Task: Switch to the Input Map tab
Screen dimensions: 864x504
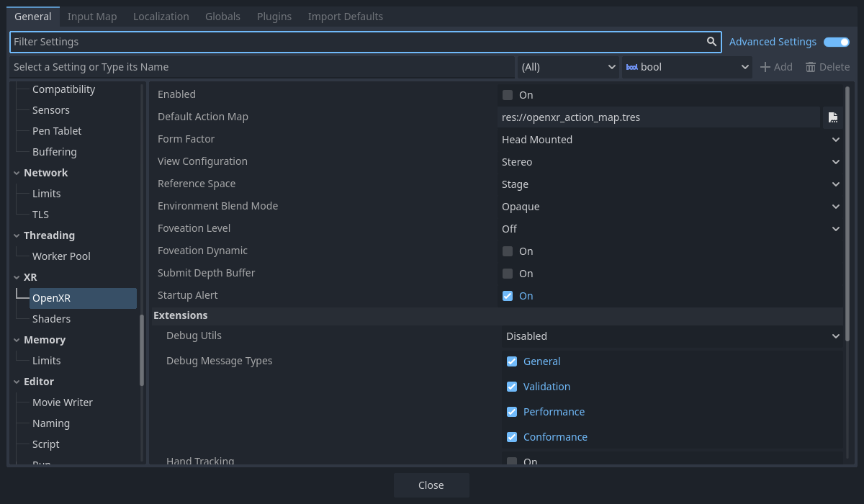Action: point(92,16)
